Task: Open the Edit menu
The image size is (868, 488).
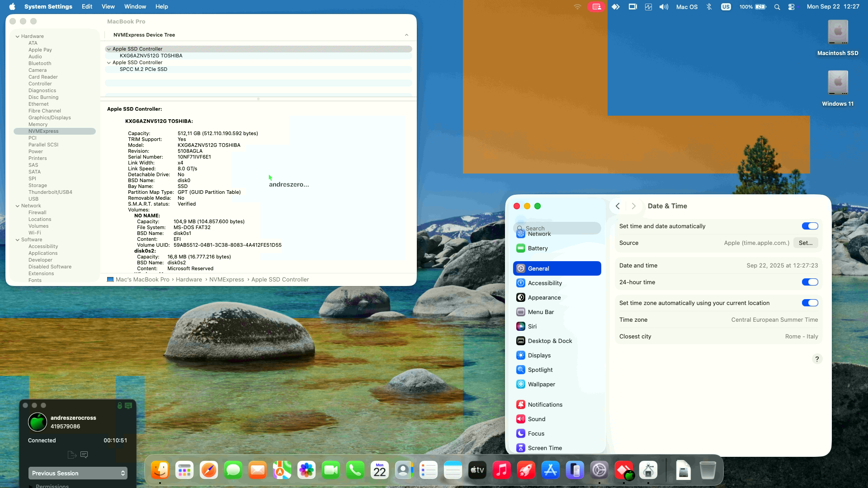Action: [87, 7]
